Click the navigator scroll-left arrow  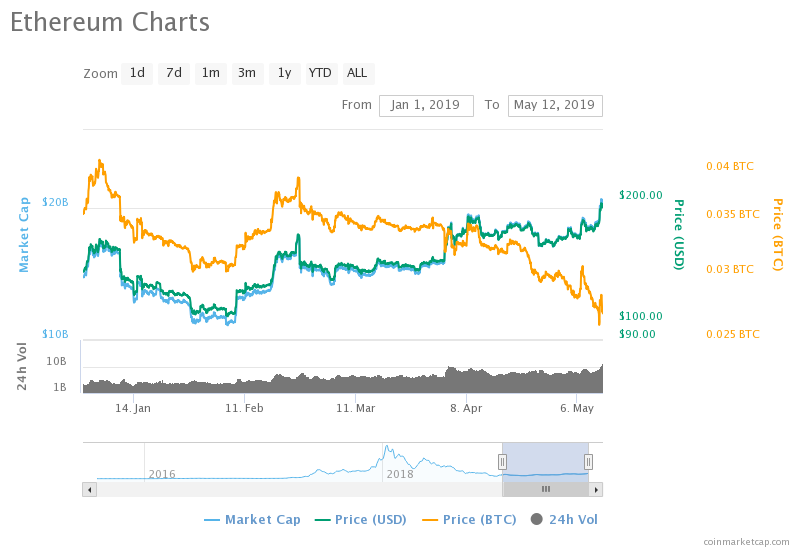tap(90, 490)
